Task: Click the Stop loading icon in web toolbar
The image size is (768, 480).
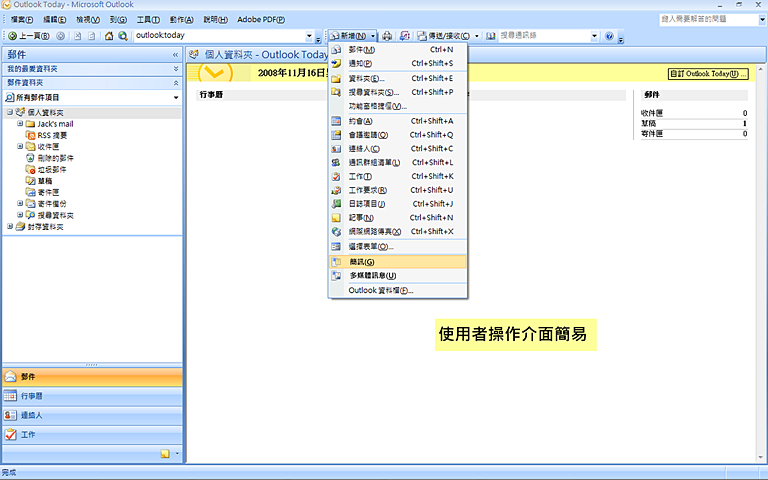Action: click(77, 36)
